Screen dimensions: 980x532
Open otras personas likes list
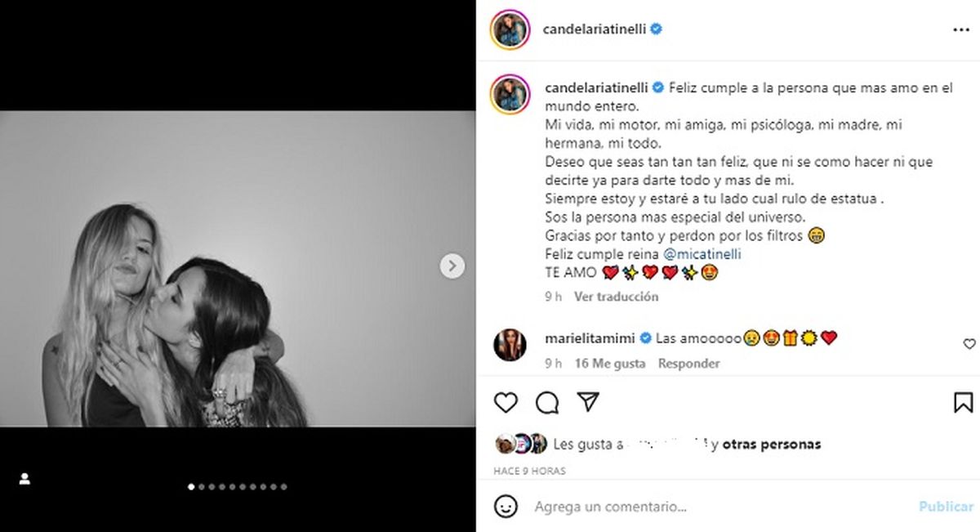click(772, 445)
